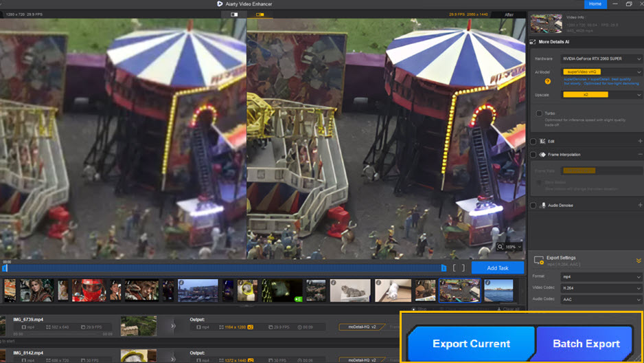
Task: Click the Export Settings monitor gear icon
Action: tap(538, 261)
